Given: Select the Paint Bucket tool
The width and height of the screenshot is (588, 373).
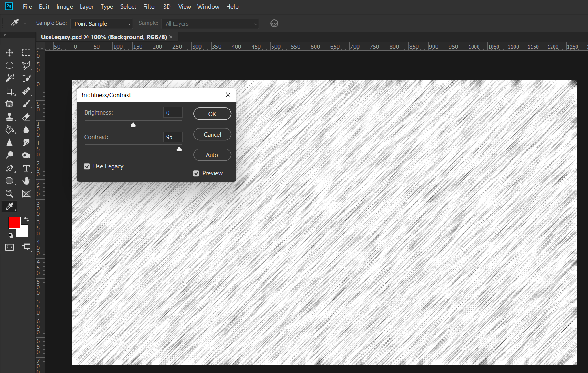Looking at the screenshot, I should point(9,130).
